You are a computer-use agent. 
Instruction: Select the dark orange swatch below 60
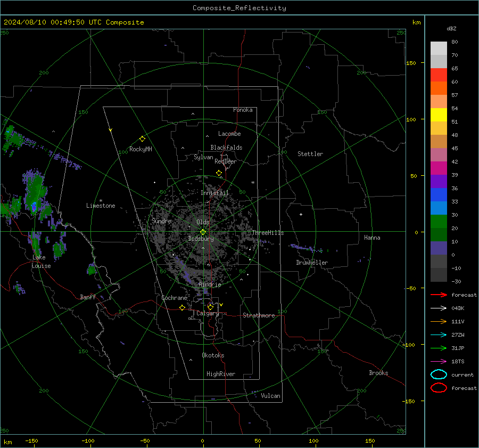coord(439,88)
